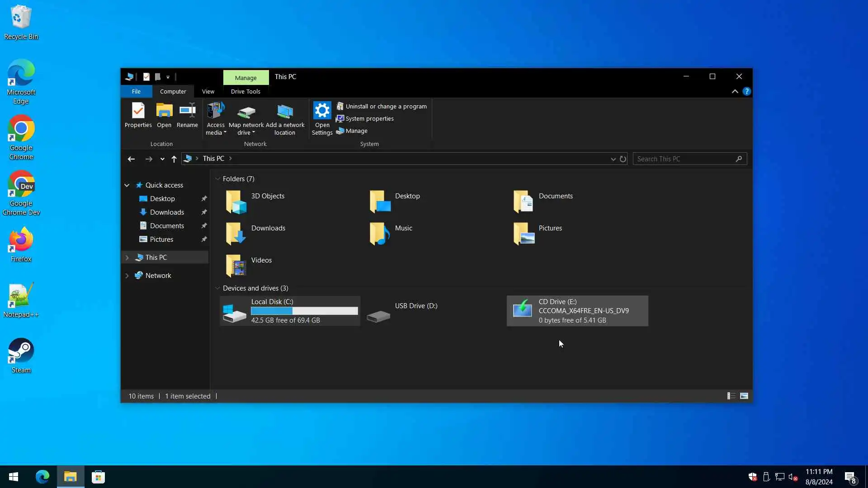Switch to details view in status bar
868x488 pixels.
point(731,396)
